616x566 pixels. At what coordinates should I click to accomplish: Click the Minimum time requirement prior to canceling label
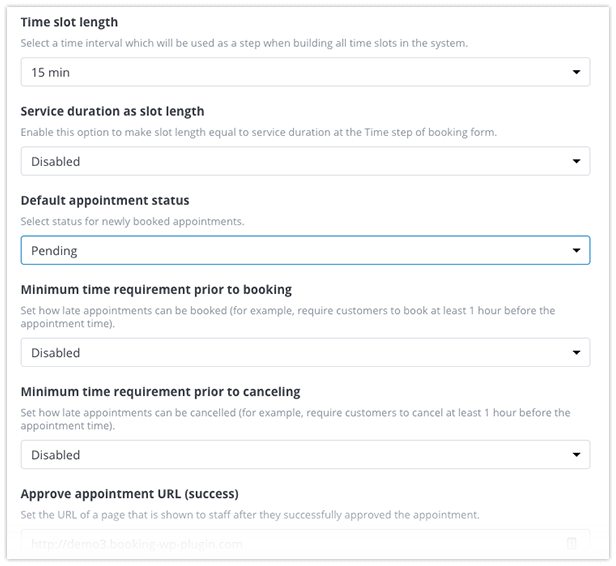[161, 392]
